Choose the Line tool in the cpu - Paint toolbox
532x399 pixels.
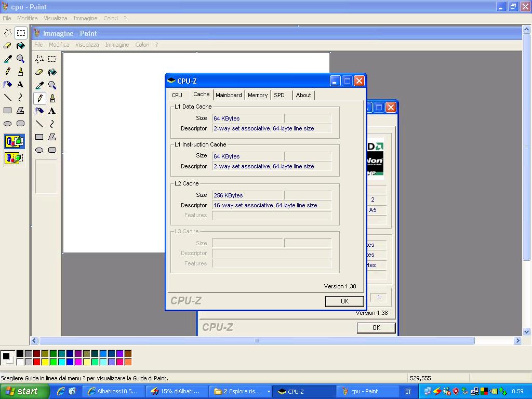click(x=8, y=98)
